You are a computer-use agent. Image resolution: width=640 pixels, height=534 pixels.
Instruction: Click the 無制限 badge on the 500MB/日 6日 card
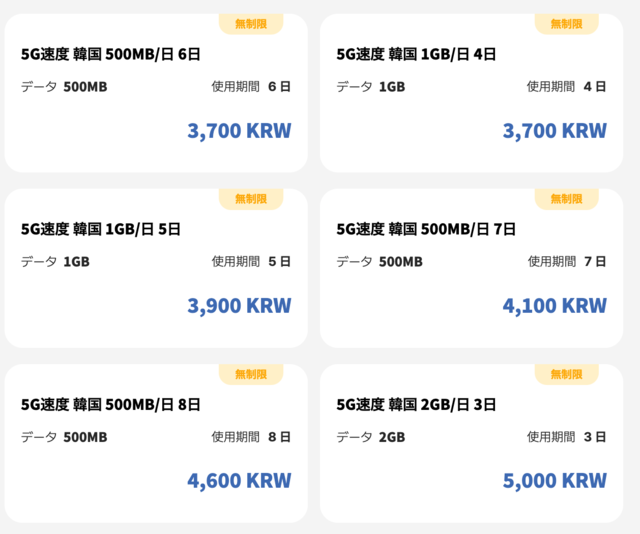[251, 24]
